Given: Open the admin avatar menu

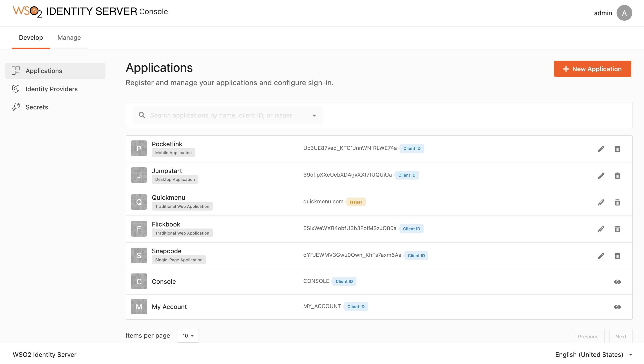Looking at the screenshot, I should [624, 13].
